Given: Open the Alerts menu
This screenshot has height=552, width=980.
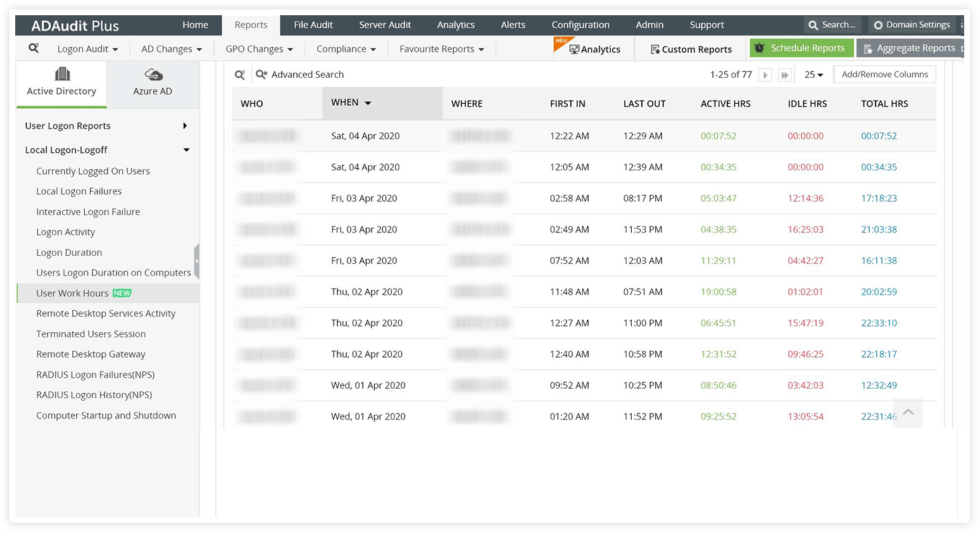Looking at the screenshot, I should [513, 25].
